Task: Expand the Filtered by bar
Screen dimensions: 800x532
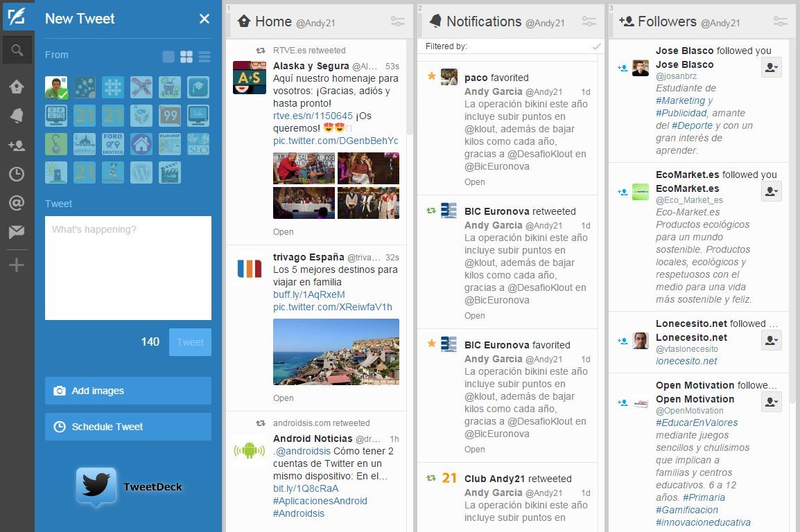Action: coord(510,46)
